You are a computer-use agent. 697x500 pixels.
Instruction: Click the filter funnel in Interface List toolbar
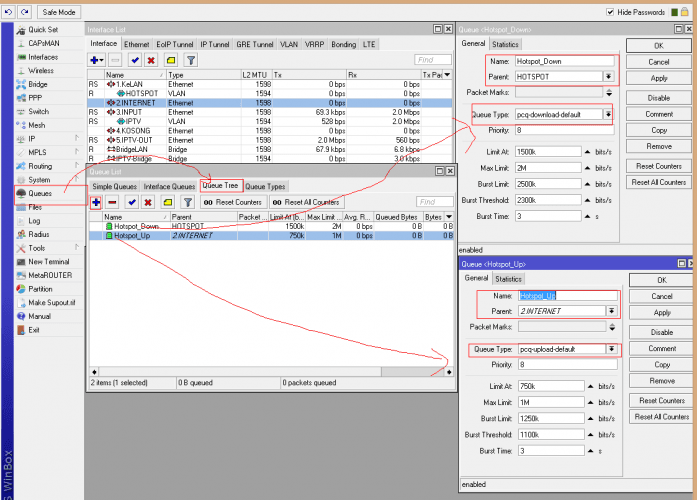coord(191,60)
